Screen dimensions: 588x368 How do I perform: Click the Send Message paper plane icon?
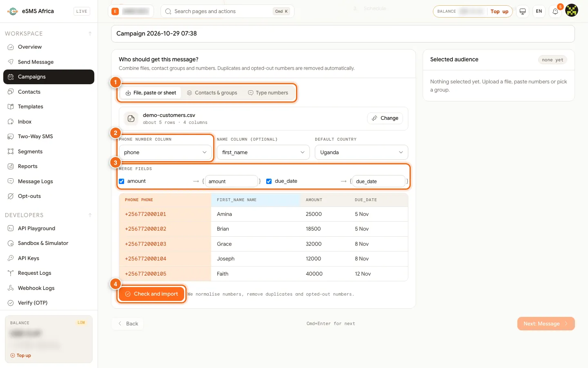click(11, 62)
